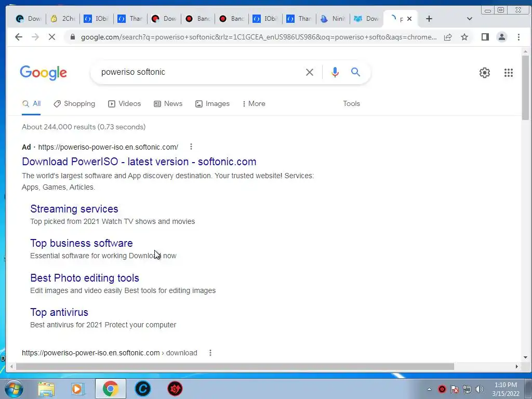Close the currently active loading tab
The width and height of the screenshot is (532, 399).
click(x=409, y=19)
